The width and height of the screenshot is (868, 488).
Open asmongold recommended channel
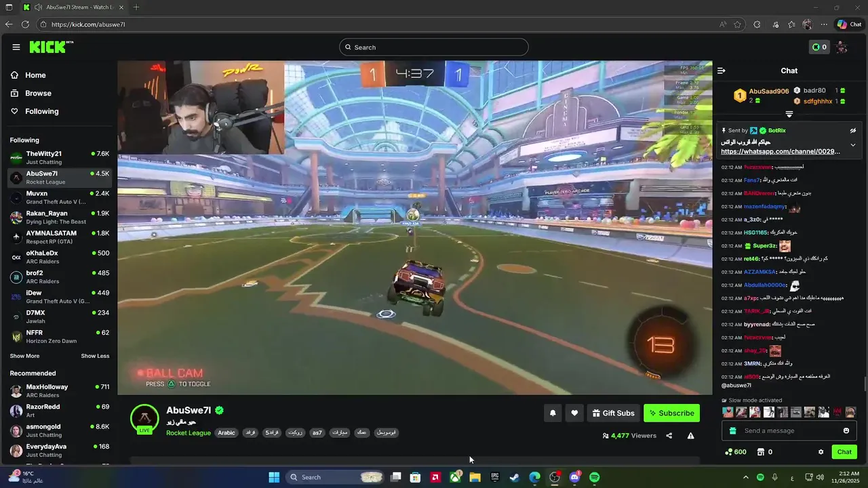[x=60, y=431]
